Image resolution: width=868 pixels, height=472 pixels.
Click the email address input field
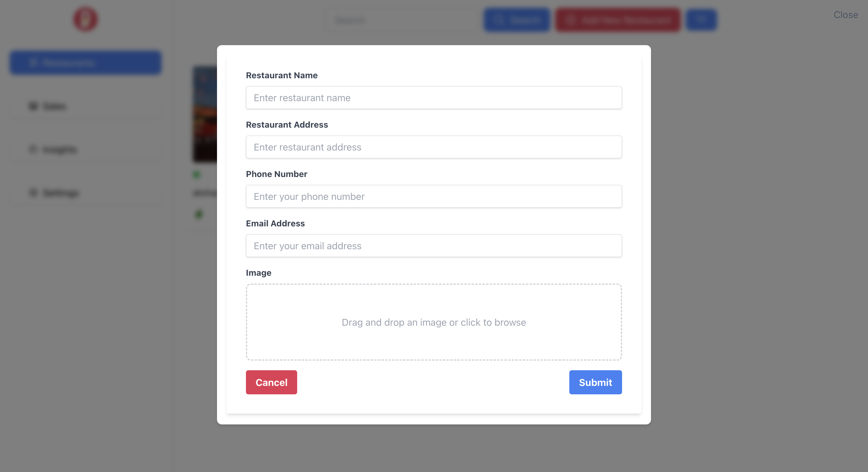pos(434,246)
